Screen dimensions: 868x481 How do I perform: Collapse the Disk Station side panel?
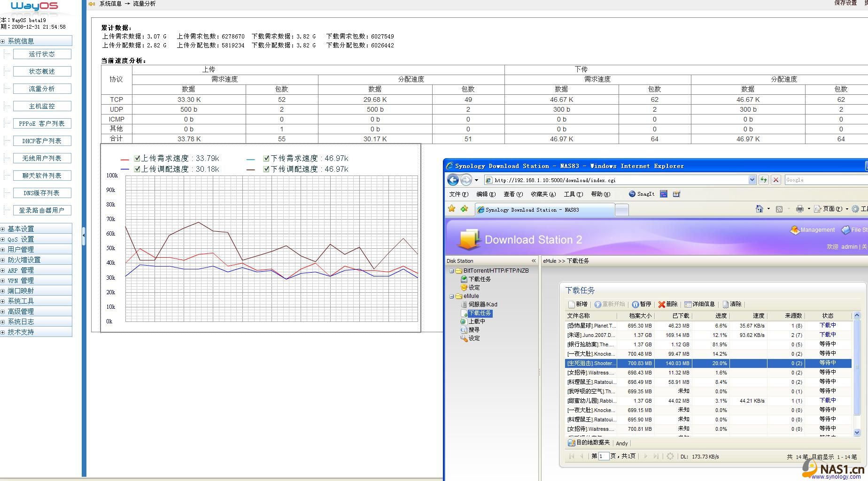point(534,261)
